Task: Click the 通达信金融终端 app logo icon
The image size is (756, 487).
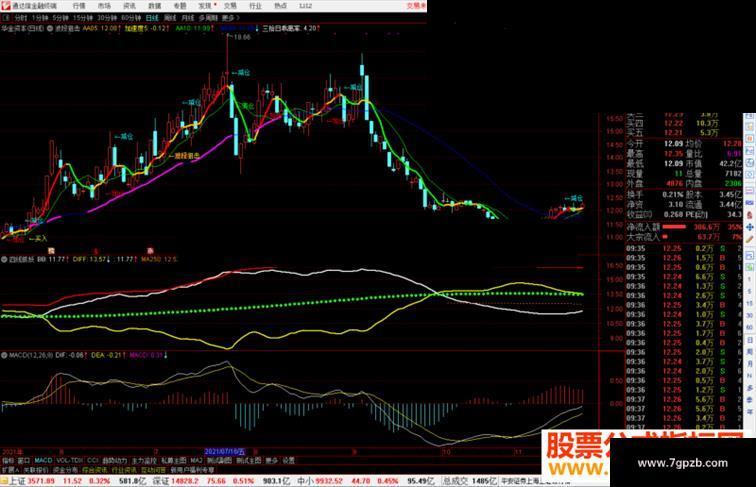Action: (6, 6)
